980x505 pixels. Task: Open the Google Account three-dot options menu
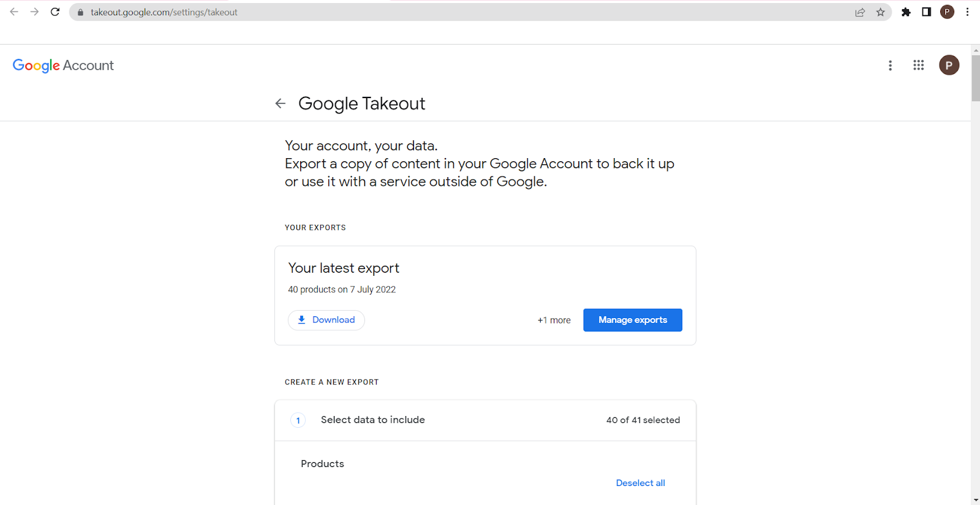(890, 66)
